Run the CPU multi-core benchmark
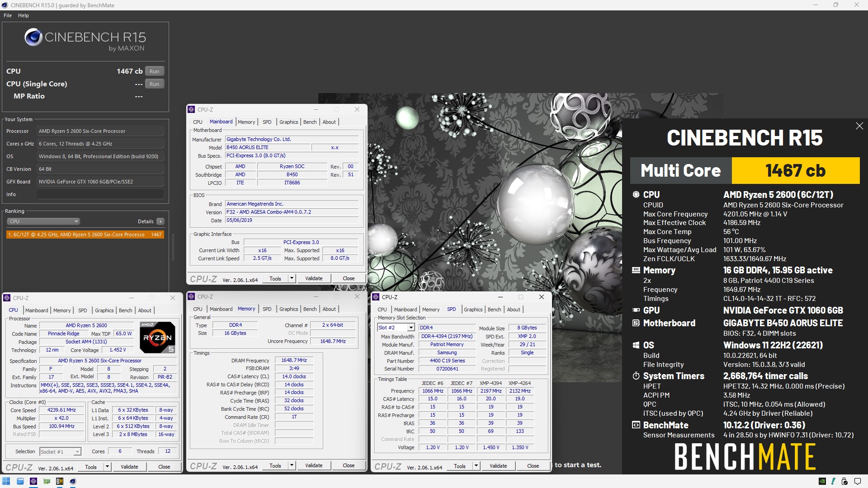868x488 pixels. 155,71
